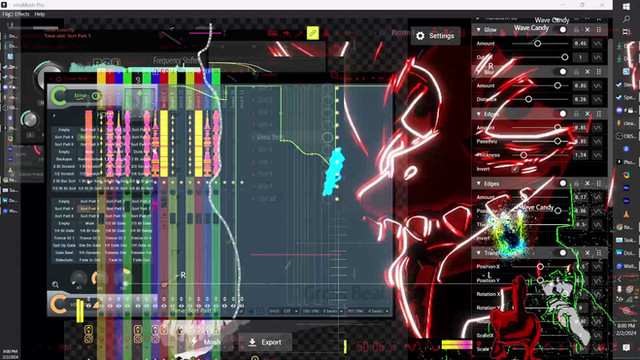This screenshot has width=640, height=360.
Task: Remove the Glow effect with its X icon
Action: point(587,30)
